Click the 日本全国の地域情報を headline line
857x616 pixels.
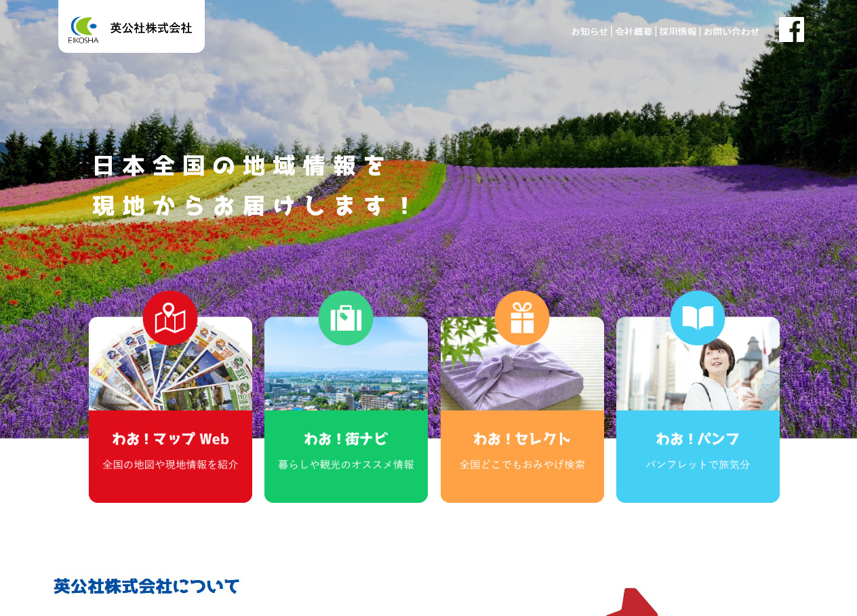[239, 166]
